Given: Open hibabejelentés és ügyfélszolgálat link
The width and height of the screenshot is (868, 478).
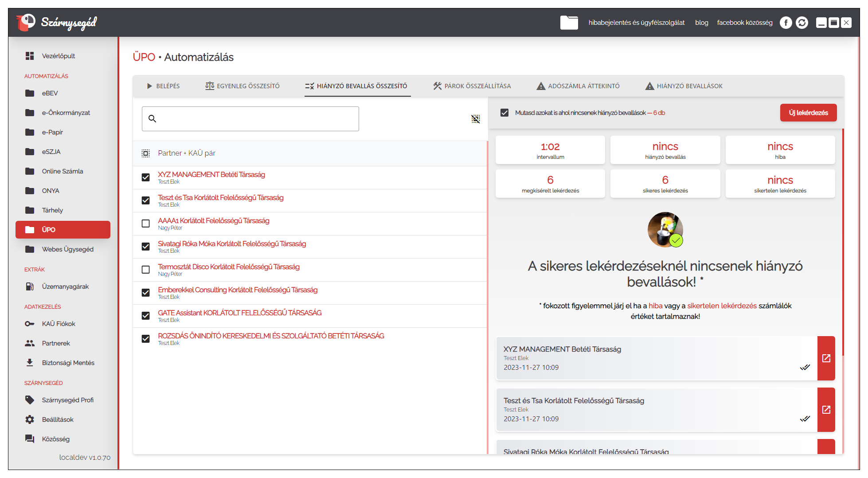Looking at the screenshot, I should pyautogui.click(x=636, y=23).
